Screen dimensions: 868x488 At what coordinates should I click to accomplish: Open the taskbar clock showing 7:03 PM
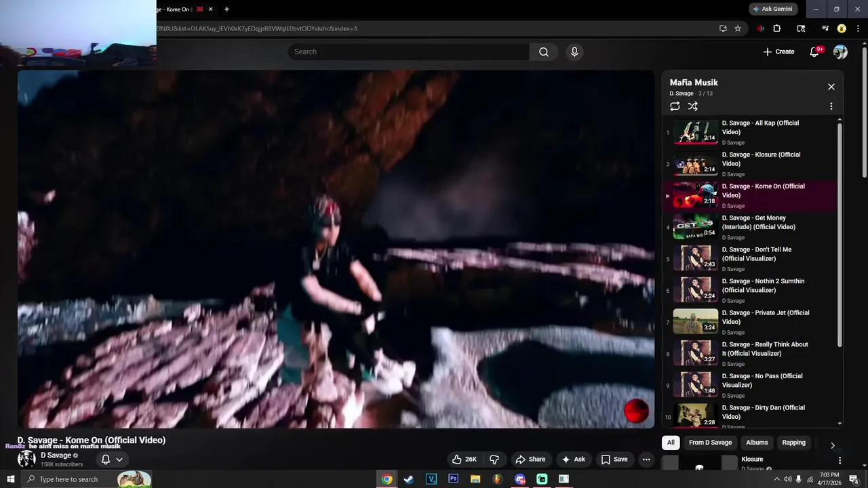pos(829,479)
